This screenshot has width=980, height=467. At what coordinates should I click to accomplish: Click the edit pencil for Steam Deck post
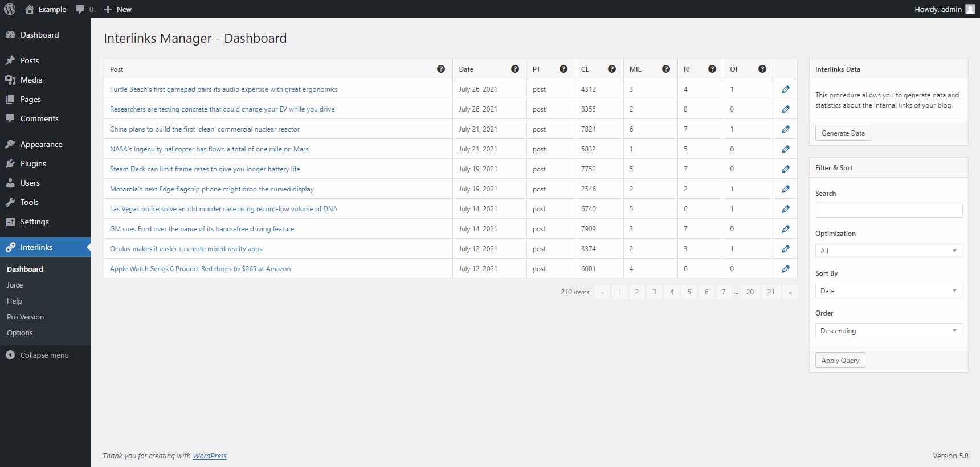tap(786, 169)
